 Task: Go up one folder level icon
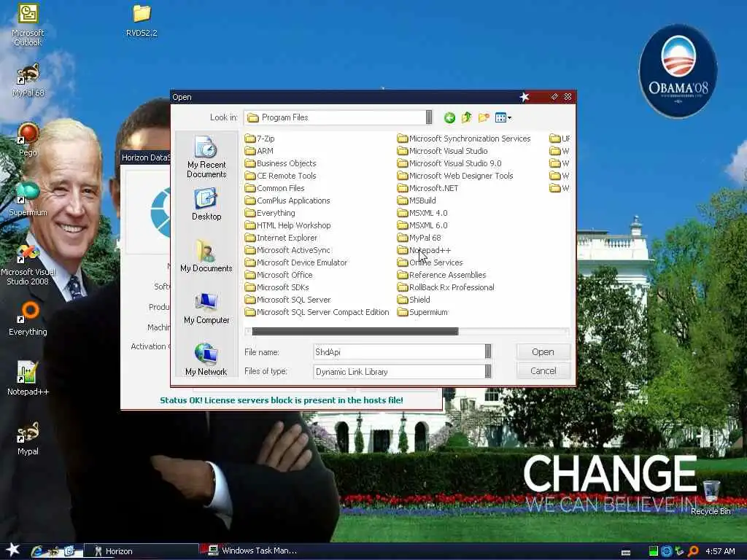click(x=466, y=117)
